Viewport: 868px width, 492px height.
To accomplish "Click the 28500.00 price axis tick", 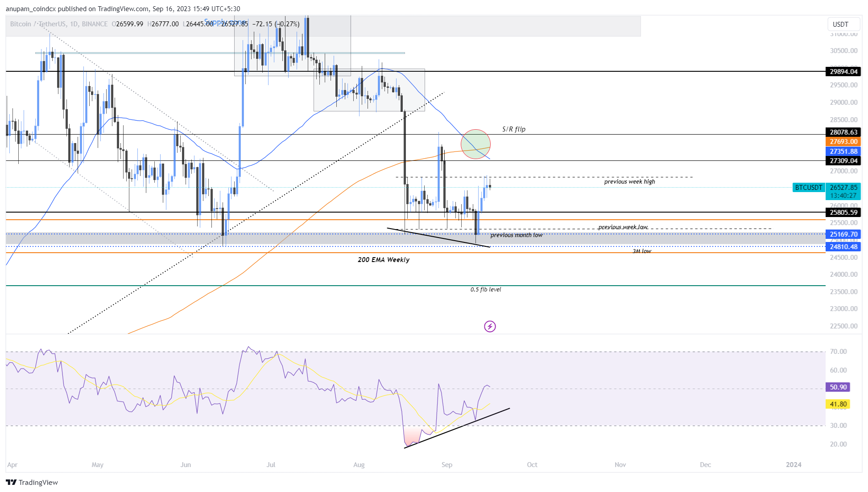I will point(843,120).
